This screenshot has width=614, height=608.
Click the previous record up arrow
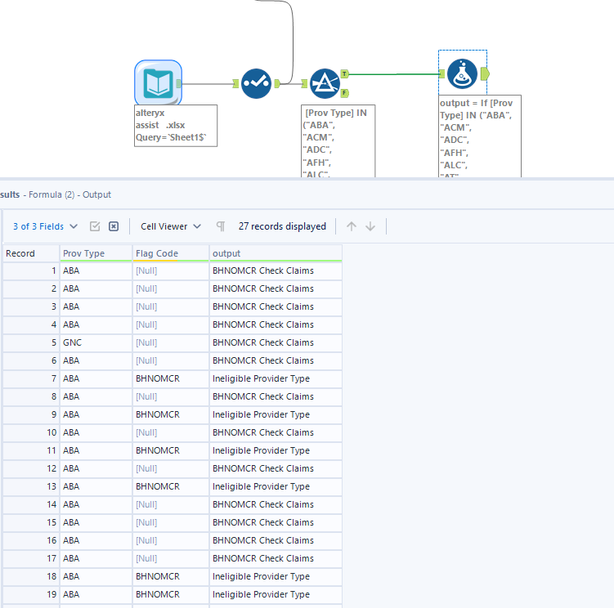[x=351, y=226]
